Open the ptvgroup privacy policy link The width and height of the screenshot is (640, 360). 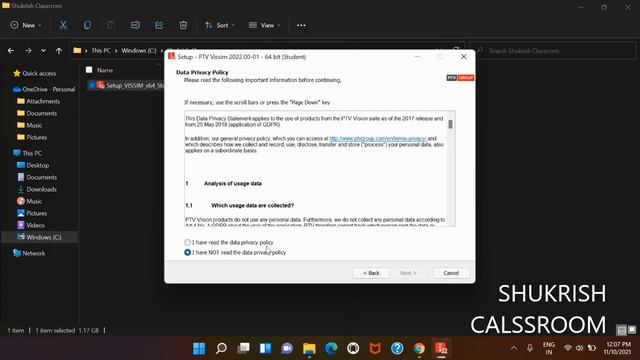[378, 139]
